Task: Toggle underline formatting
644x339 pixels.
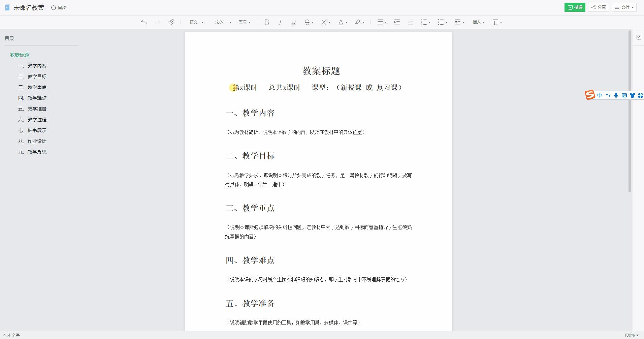Action: pyautogui.click(x=293, y=22)
